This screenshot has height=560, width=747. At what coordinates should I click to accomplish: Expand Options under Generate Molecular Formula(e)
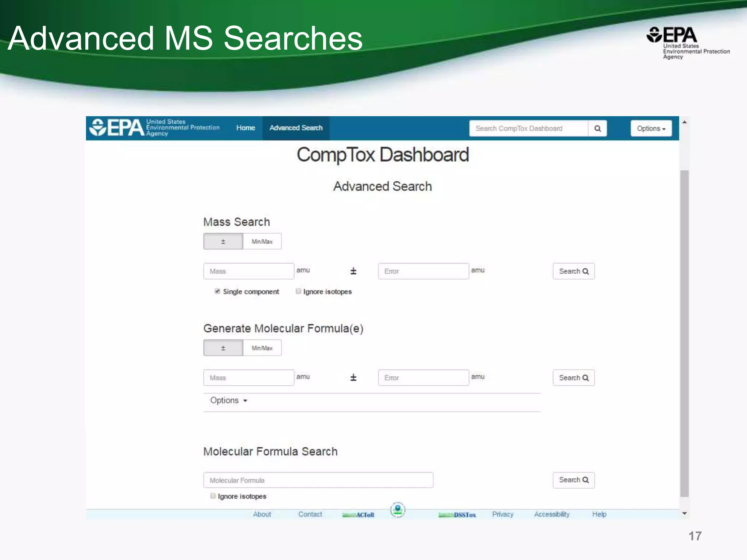tap(229, 400)
